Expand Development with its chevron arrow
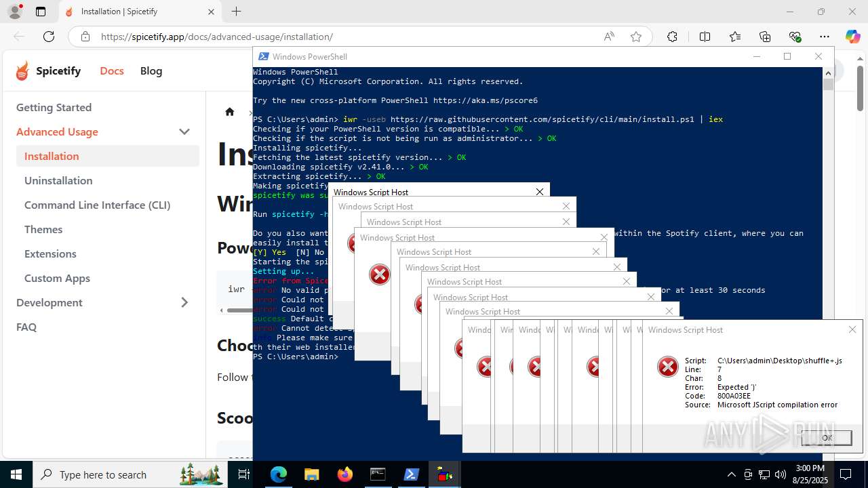This screenshot has height=488, width=868. [x=184, y=302]
